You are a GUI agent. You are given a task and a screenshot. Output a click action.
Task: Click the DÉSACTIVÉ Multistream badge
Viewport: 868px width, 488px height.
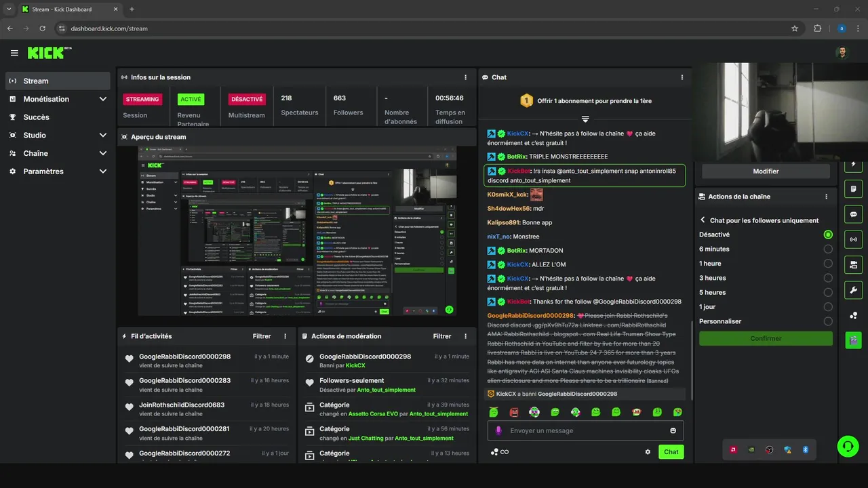(247, 99)
